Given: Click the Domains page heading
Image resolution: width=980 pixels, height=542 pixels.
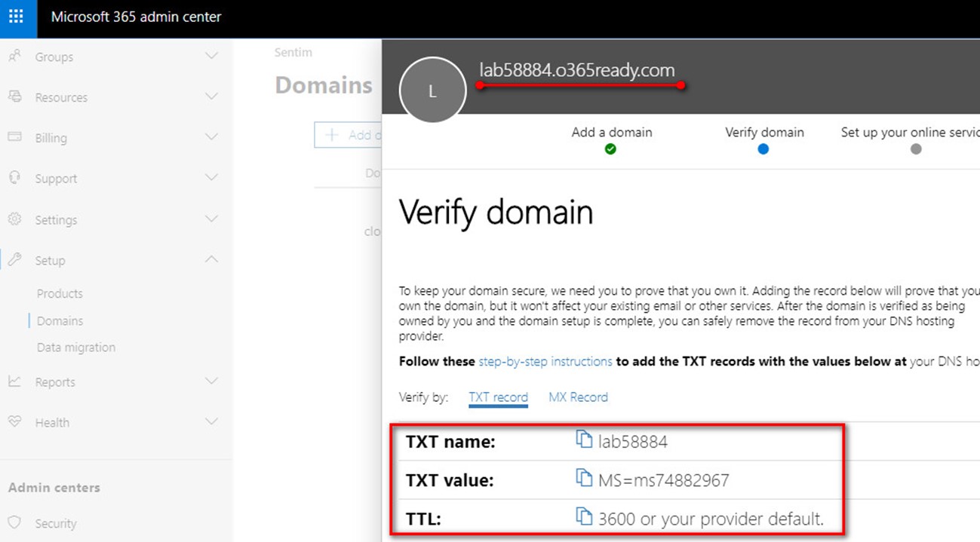Looking at the screenshot, I should click(x=324, y=85).
